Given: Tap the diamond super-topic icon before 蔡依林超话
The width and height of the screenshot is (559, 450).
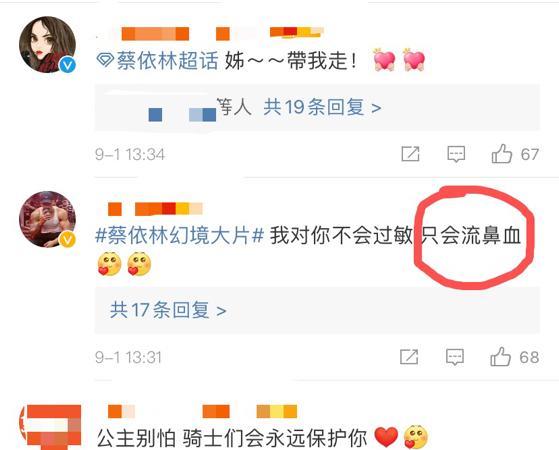Looking at the screenshot, I should [105, 60].
